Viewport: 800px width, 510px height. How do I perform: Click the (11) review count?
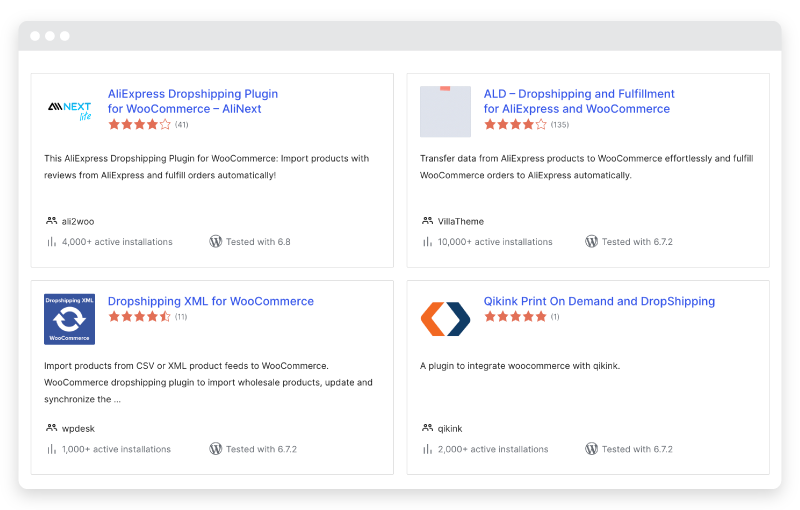point(181,317)
